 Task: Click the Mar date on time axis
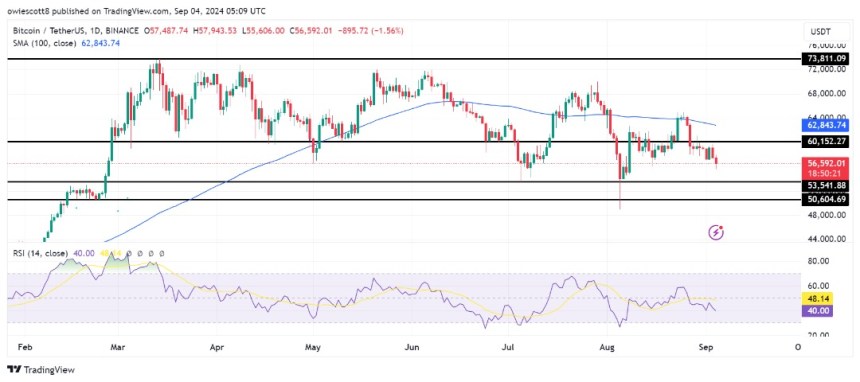tap(118, 347)
